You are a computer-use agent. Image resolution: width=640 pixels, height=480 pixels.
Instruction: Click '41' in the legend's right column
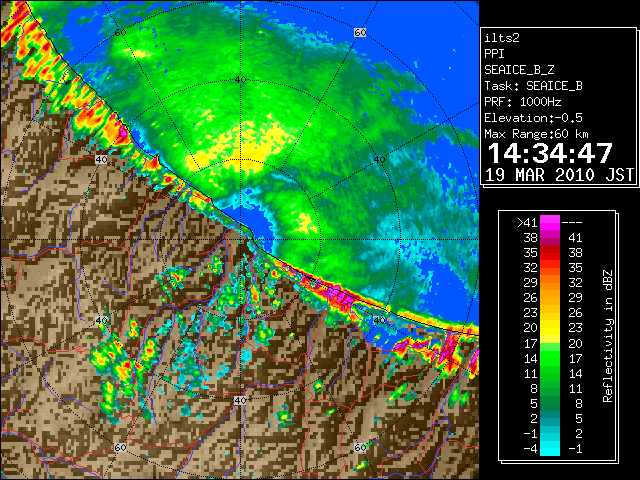coord(575,238)
